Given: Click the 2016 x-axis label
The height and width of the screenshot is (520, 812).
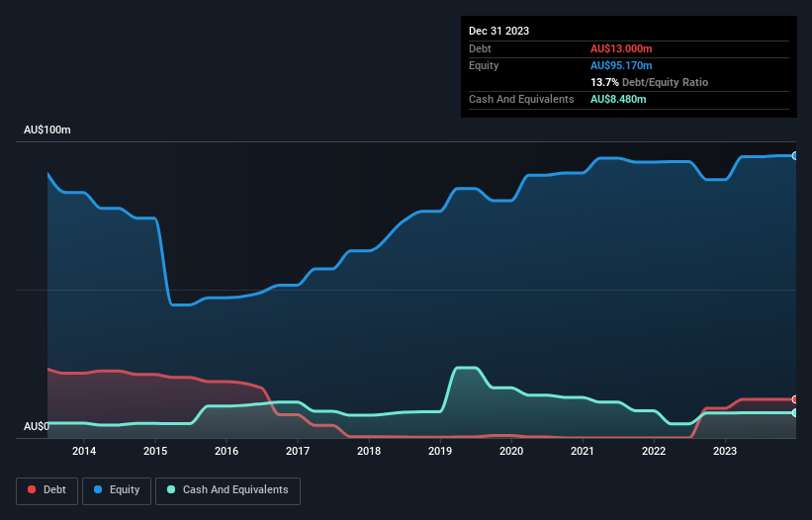Looking at the screenshot, I should pyautogui.click(x=226, y=451).
